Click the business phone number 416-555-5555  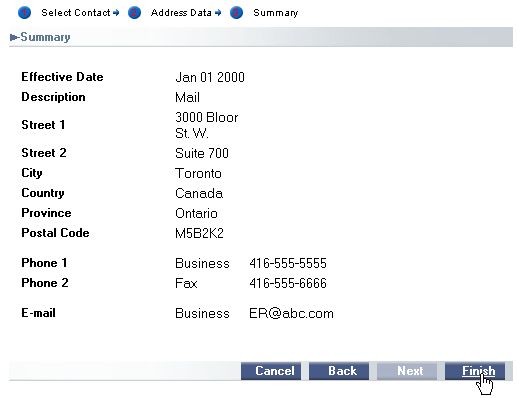[x=288, y=263]
